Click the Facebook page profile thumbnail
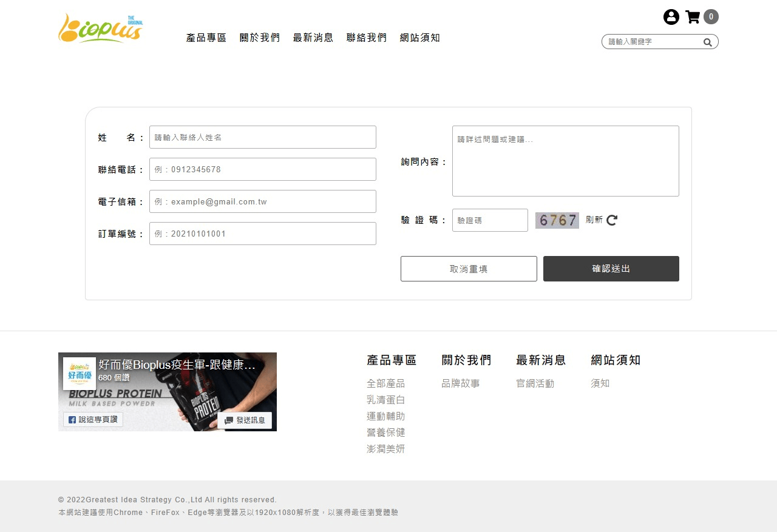Image resolution: width=777 pixels, height=532 pixels. pyautogui.click(x=80, y=374)
